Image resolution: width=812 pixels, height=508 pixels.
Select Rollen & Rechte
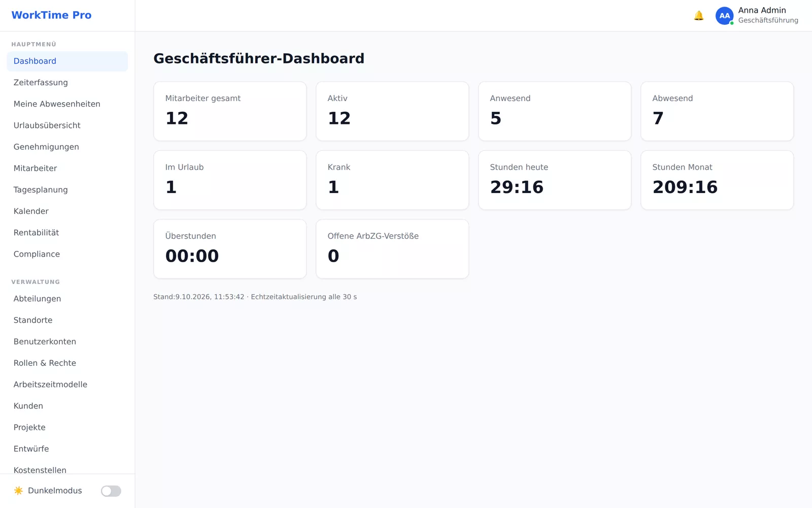click(67, 363)
